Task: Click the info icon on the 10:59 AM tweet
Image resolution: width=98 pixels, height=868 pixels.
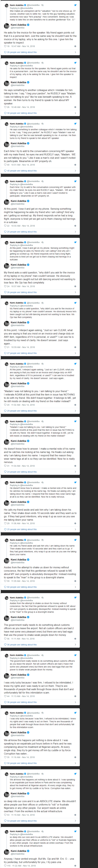Action: 75,347
